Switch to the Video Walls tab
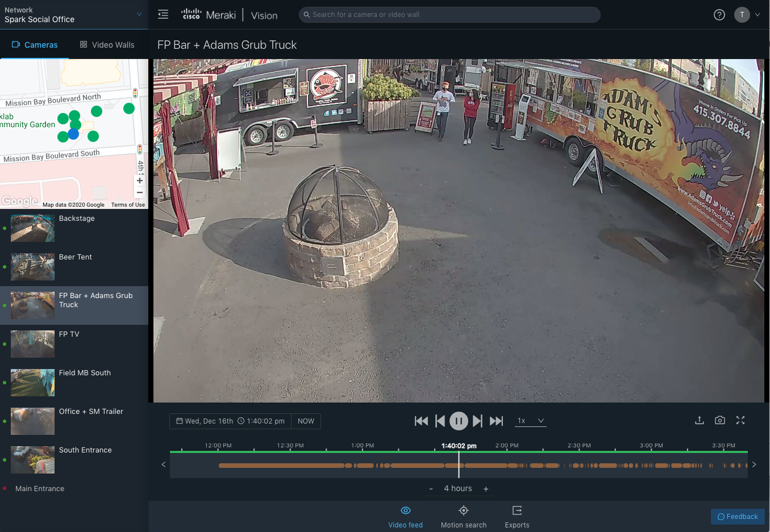770x532 pixels. (x=107, y=45)
